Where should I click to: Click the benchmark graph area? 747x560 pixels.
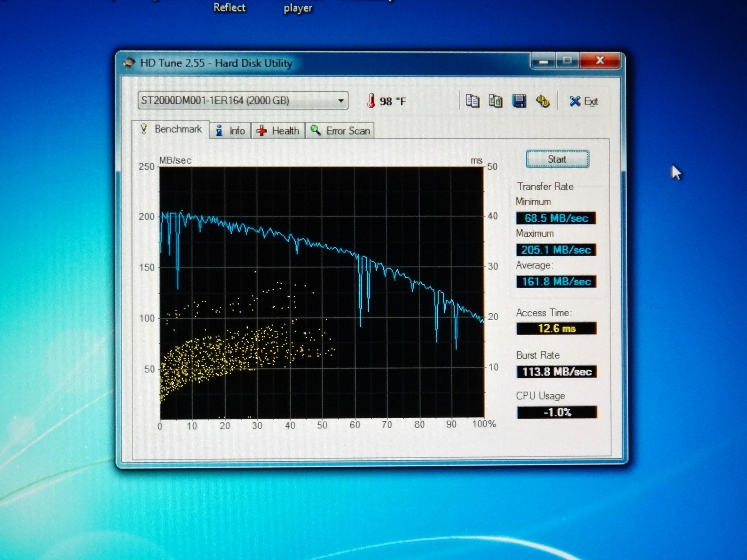coord(322,293)
